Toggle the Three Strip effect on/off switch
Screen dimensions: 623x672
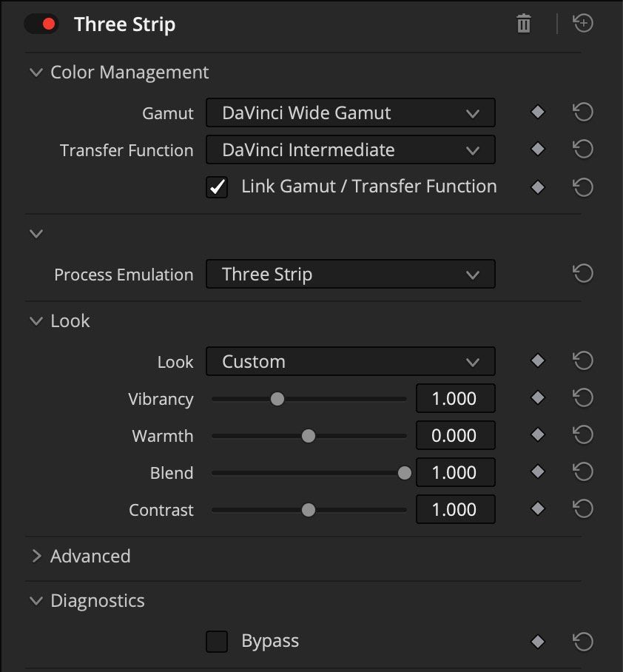[41, 24]
